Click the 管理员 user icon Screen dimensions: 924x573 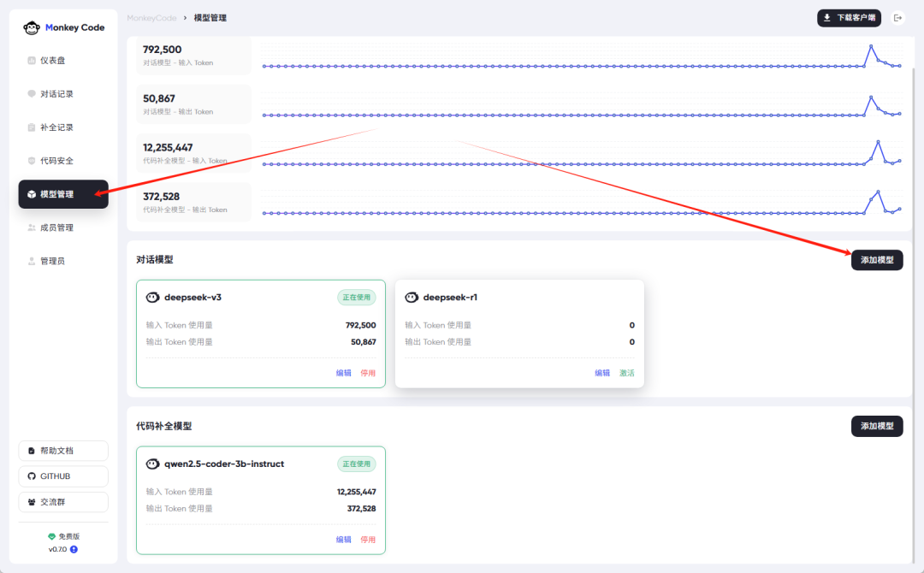(x=32, y=261)
